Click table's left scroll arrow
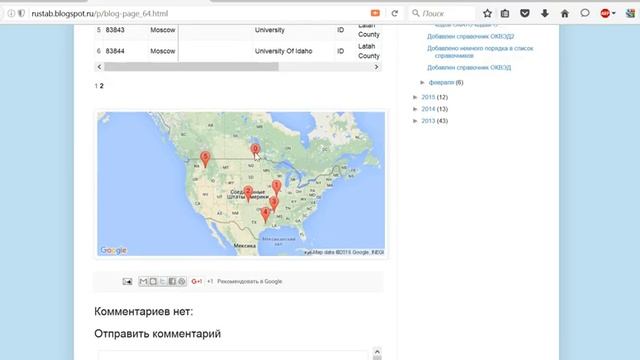Screen dimensions: 640x360 99,67
